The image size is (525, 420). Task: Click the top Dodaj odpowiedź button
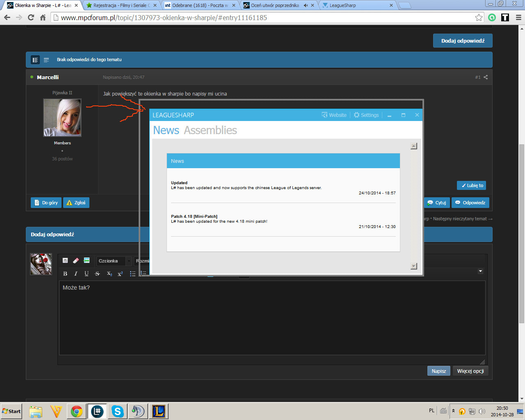(463, 41)
